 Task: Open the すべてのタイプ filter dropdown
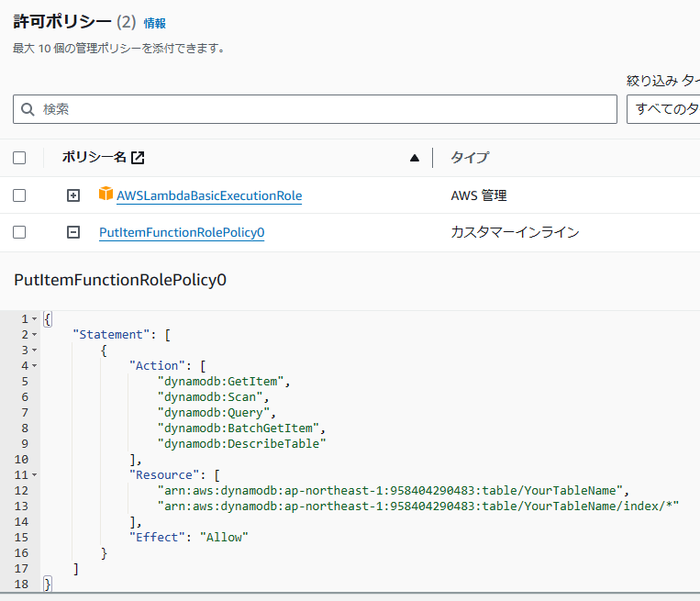(664, 109)
